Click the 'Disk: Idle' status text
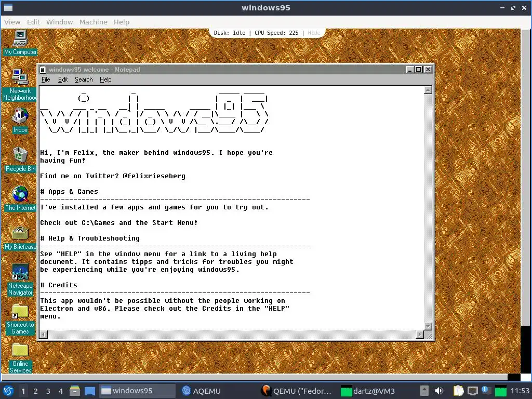The width and height of the screenshot is (532, 399). [229, 33]
